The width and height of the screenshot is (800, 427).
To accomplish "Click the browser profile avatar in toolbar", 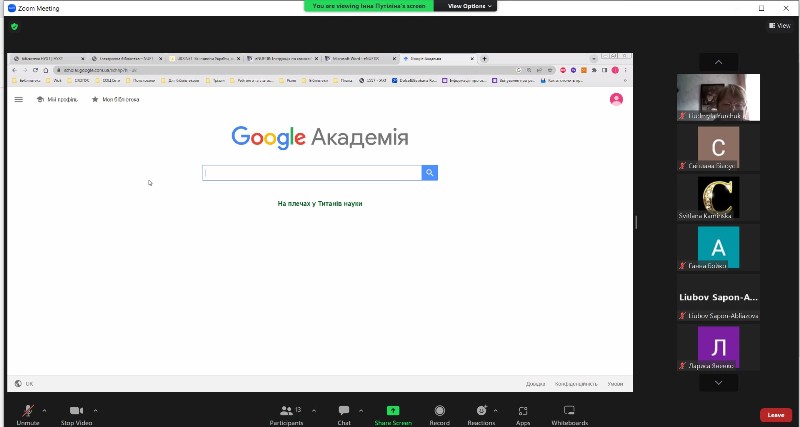I will click(615, 70).
